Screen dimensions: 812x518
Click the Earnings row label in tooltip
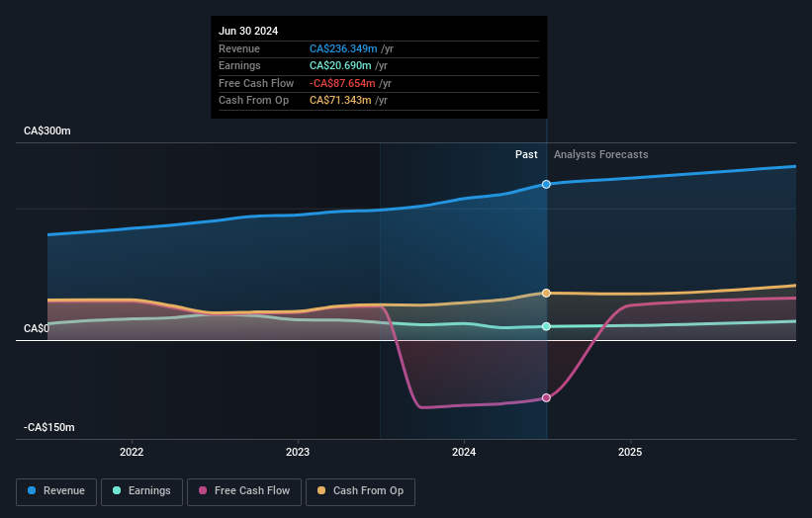tap(239, 65)
